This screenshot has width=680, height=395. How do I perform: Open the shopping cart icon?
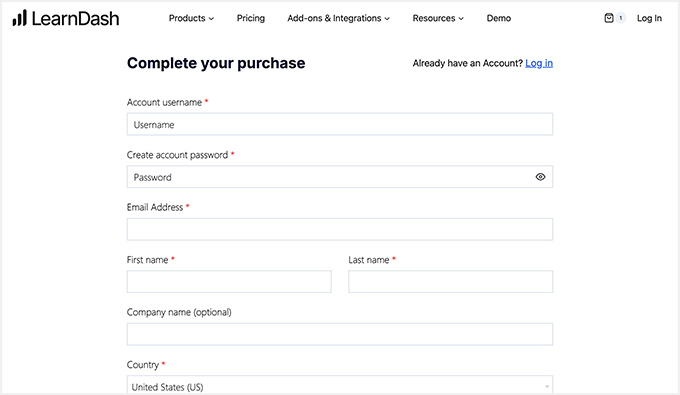(x=609, y=18)
